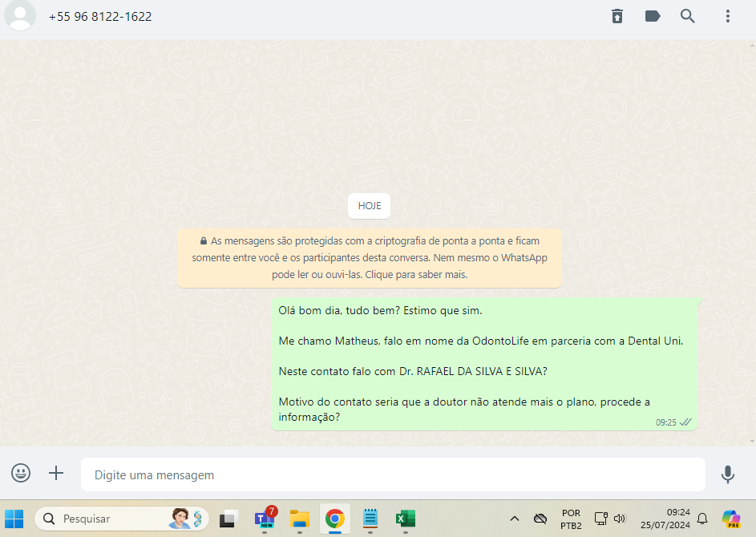The width and height of the screenshot is (756, 537).
Task: Focus the 'Digite uma mensagem' field
Action: coord(393,474)
